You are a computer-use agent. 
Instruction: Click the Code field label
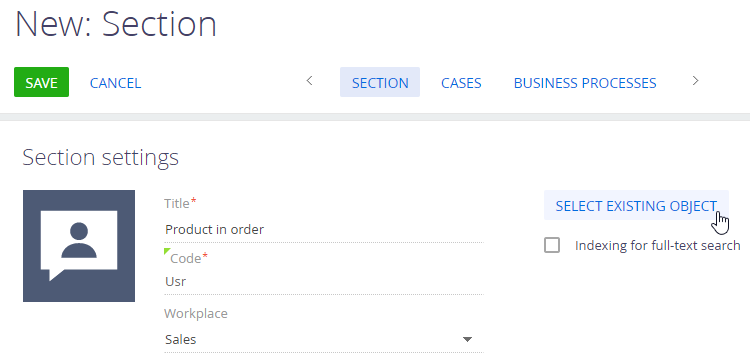(x=186, y=259)
